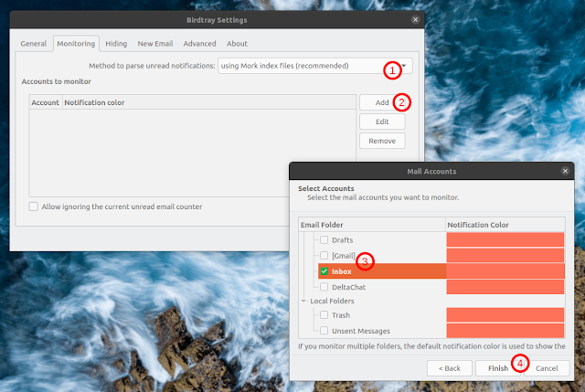Collapse the Local Folders tree group
Viewport: 585px width, 392px height.
(x=303, y=301)
